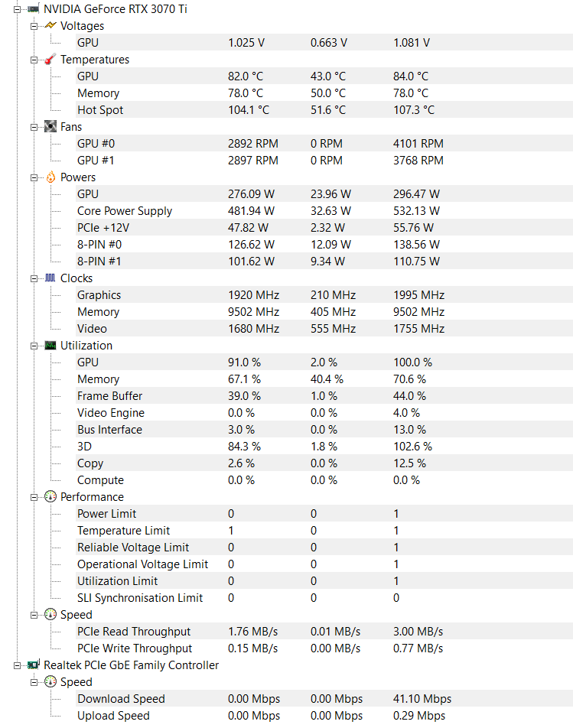Image resolution: width=573 pixels, height=728 pixels.
Task: Click the Fans category icon
Action: [50, 127]
